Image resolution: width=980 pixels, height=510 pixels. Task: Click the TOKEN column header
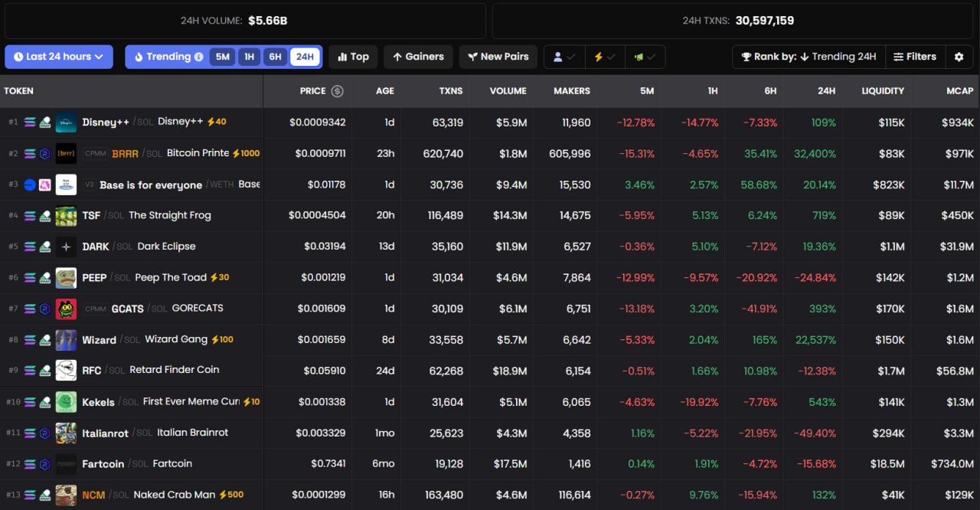[x=18, y=91]
